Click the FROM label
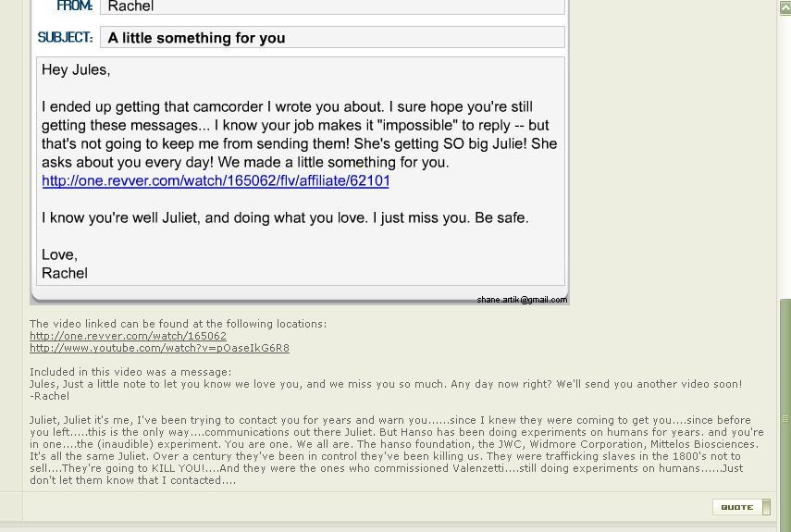791x532 pixels. [x=75, y=6]
